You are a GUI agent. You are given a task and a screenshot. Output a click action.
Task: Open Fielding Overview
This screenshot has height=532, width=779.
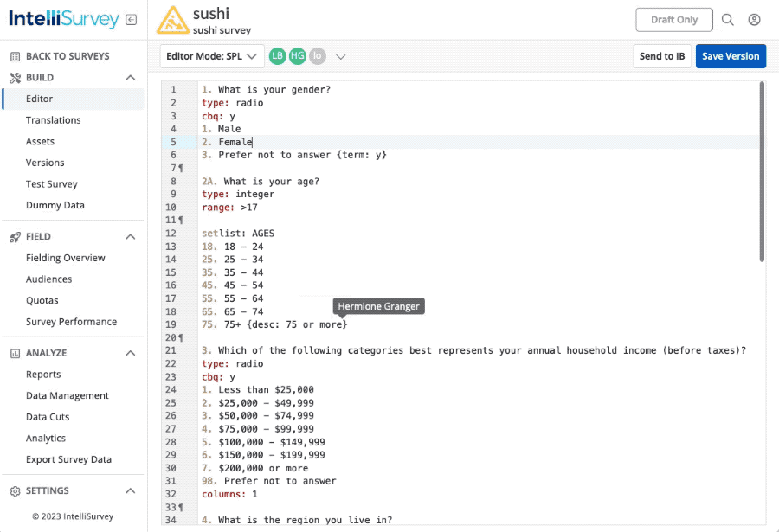tap(66, 258)
